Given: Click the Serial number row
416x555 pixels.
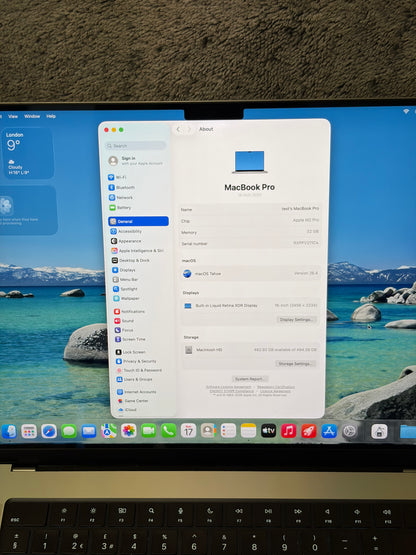Looking at the screenshot, I should coord(250,244).
